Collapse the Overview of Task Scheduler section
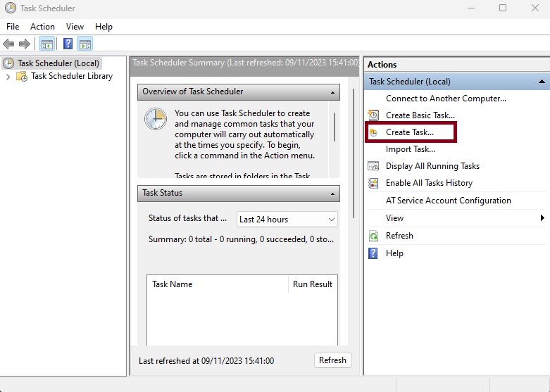The image size is (550, 392). [x=332, y=93]
